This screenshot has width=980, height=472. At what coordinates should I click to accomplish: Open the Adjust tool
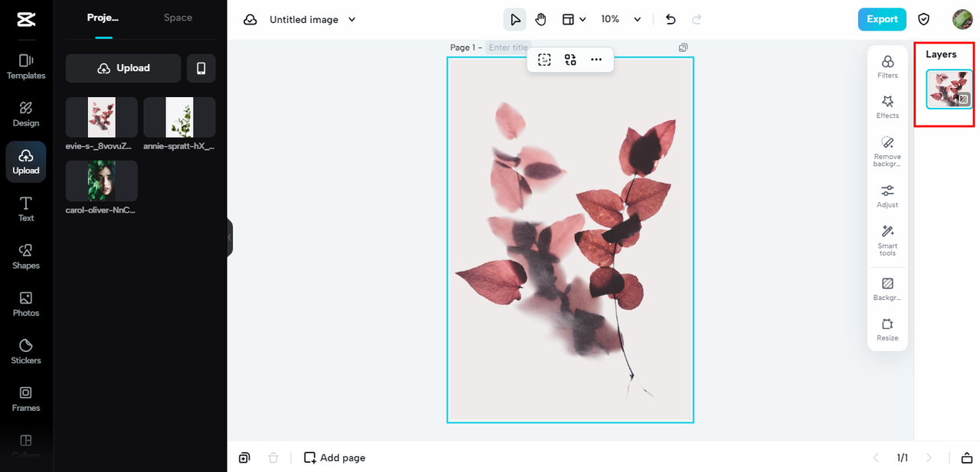point(887,196)
